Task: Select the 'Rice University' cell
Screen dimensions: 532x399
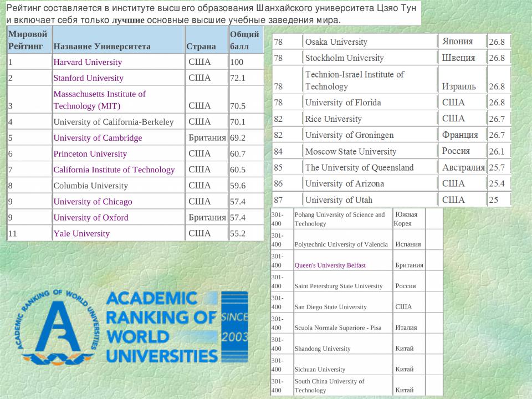Action: 370,119
